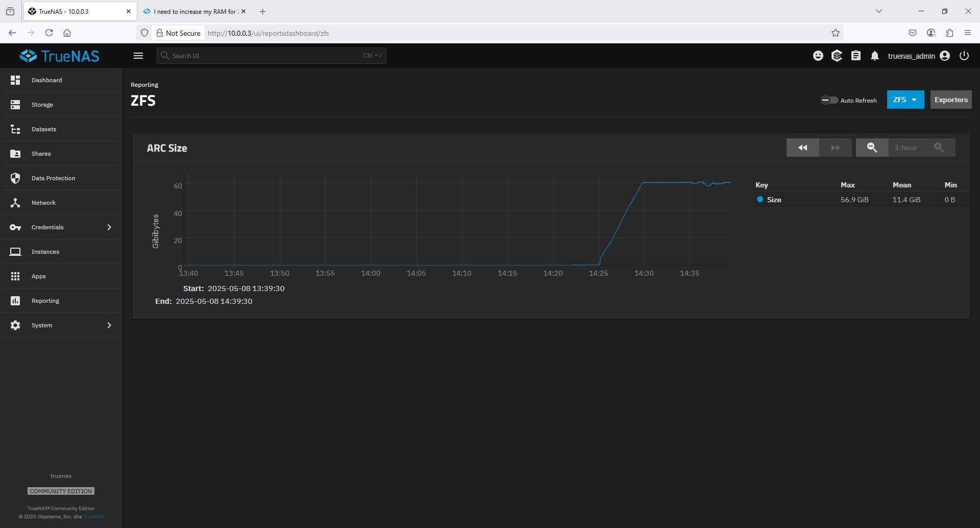Click the blue Size legend color dot

(760, 200)
